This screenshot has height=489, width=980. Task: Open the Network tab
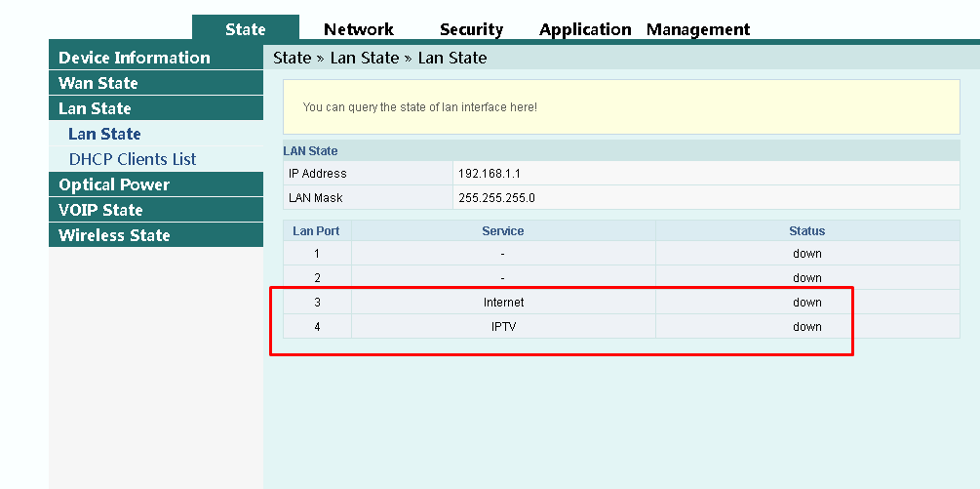358,29
